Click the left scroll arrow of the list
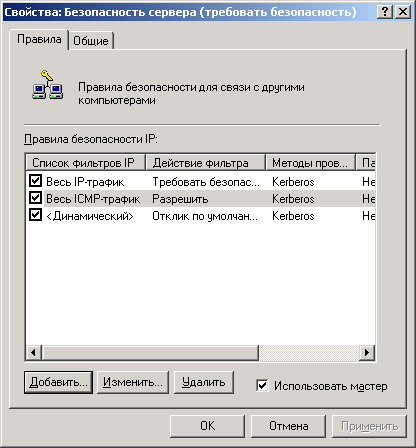The width and height of the screenshot is (416, 448). pyautogui.click(x=33, y=353)
